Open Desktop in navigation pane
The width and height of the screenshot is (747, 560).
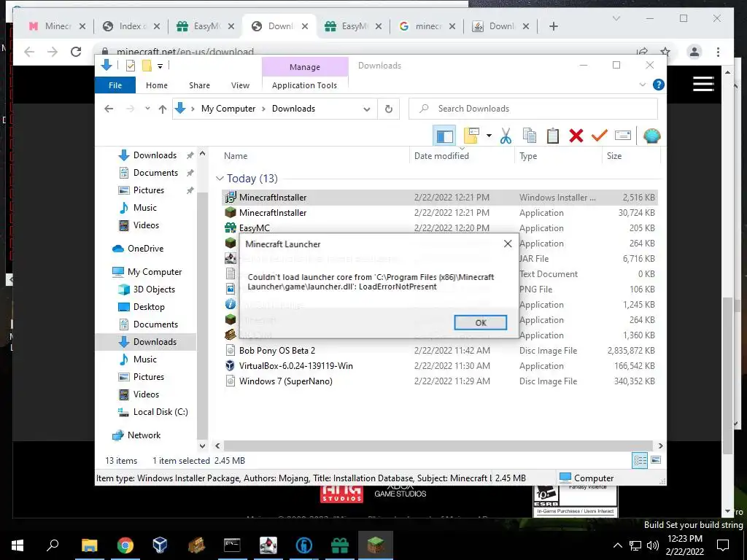tap(149, 307)
